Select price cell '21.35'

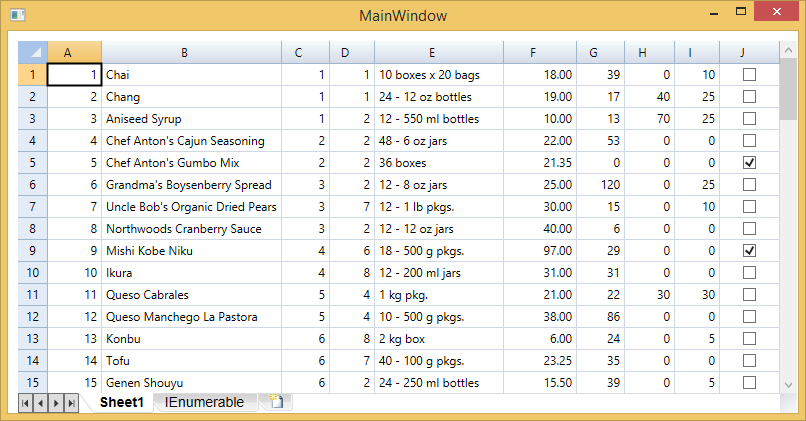(540, 163)
